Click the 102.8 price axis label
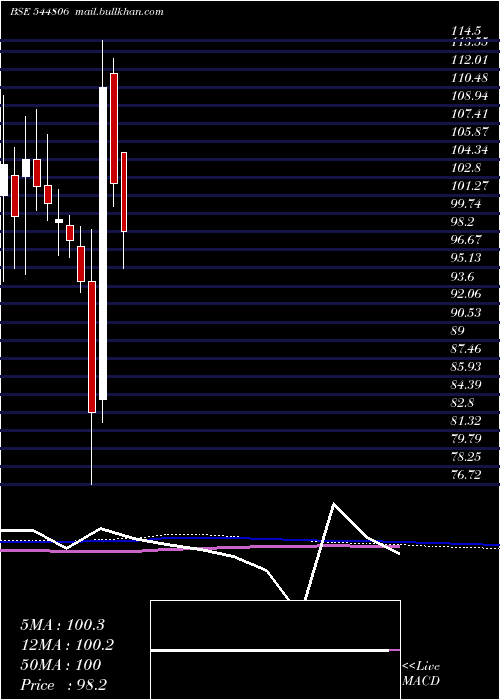 [466, 168]
